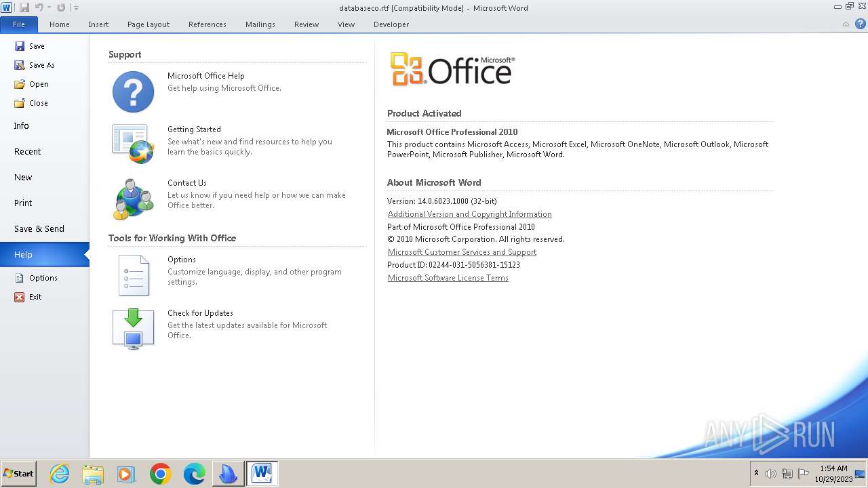This screenshot has width=868, height=488.
Task: Click the Undo icon in Quick Access toolbar
Action: (39, 7)
